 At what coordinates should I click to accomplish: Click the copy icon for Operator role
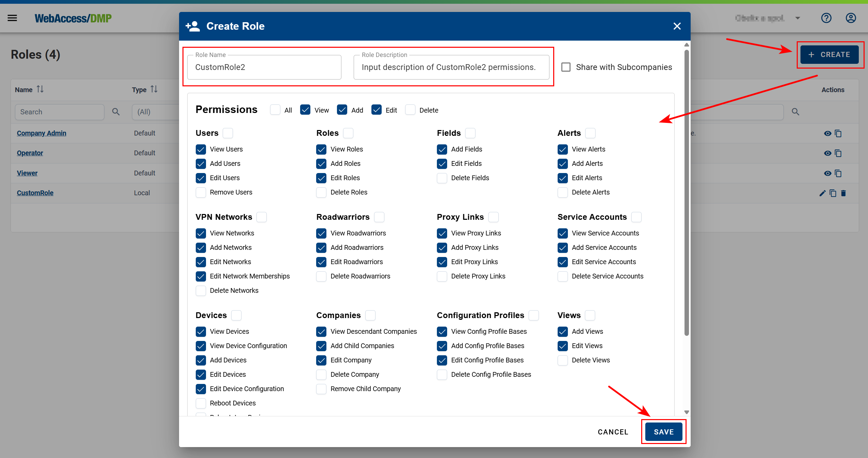pyautogui.click(x=838, y=153)
